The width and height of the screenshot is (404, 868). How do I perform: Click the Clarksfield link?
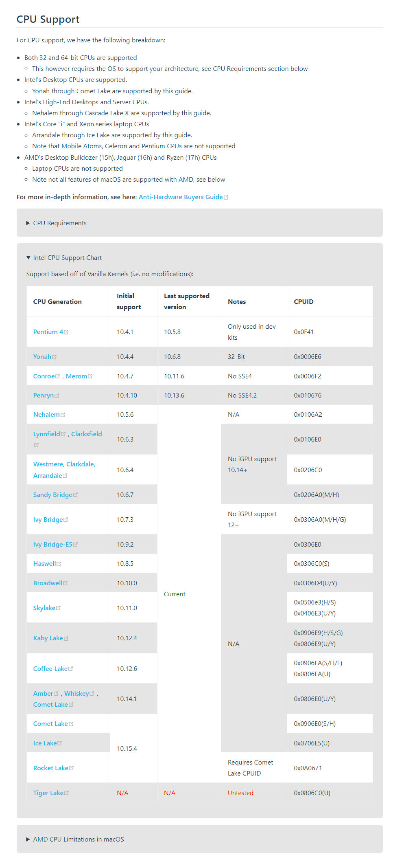(x=86, y=434)
